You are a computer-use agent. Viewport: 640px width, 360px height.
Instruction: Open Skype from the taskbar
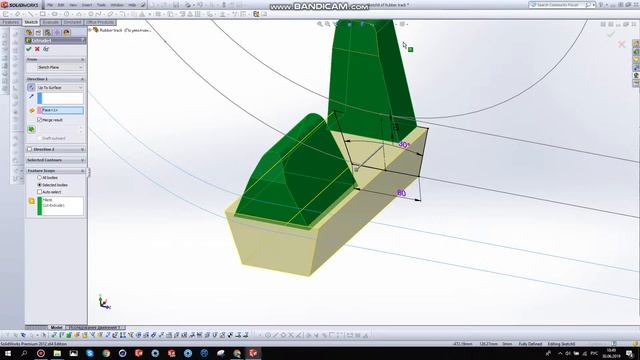[x=90, y=353]
